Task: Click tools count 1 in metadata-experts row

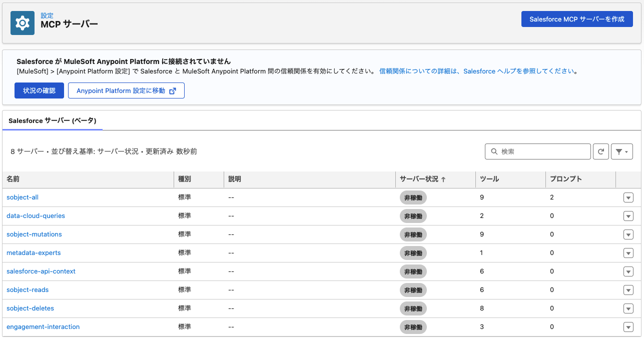Action: (481, 253)
